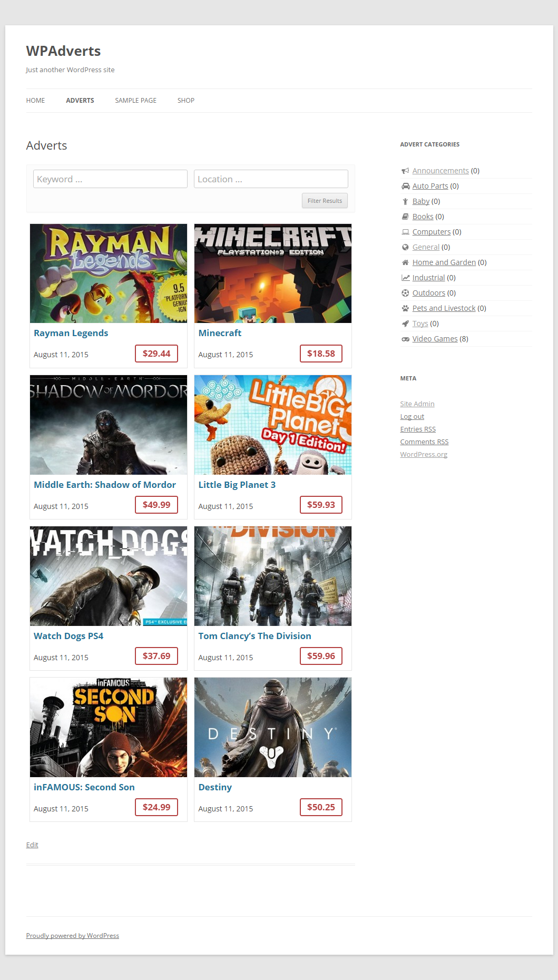Open the General category link
The image size is (558, 980).
[x=426, y=247]
